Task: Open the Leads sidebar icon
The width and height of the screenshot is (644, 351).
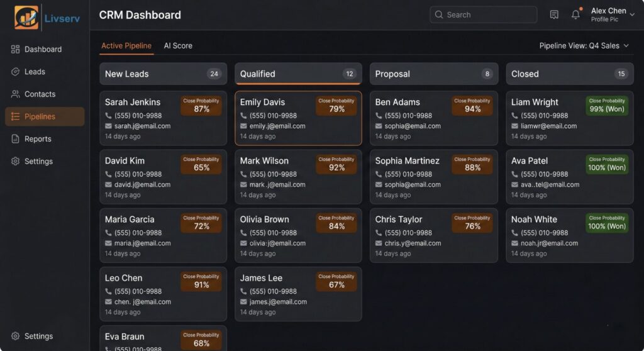Action: 16,72
